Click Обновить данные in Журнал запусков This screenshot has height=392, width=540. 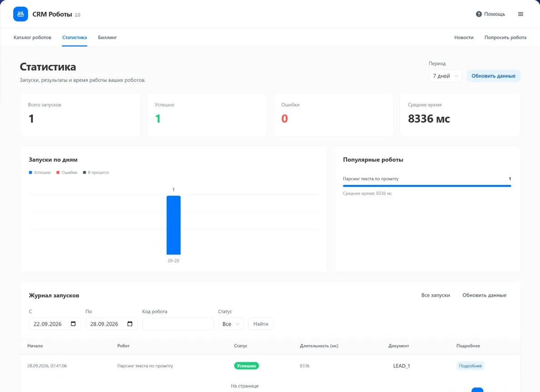(484, 295)
